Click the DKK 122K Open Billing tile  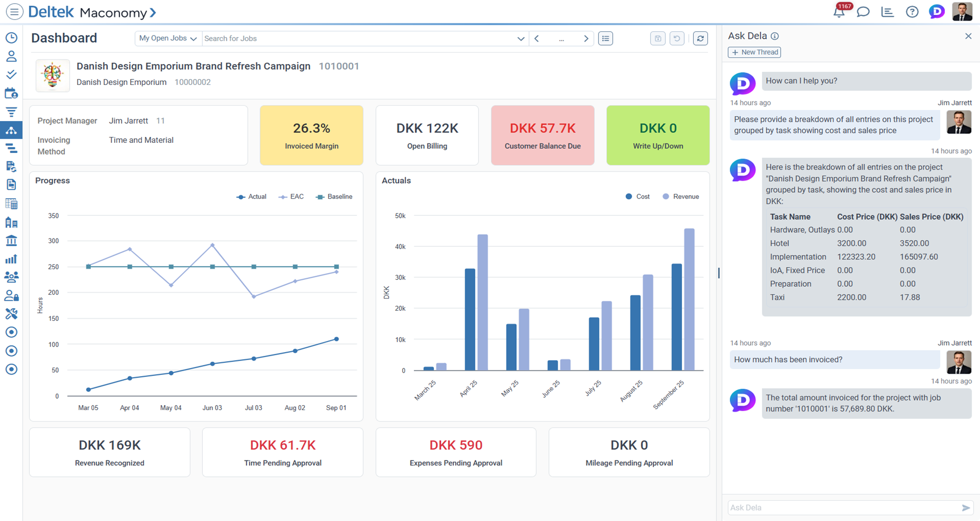point(427,135)
